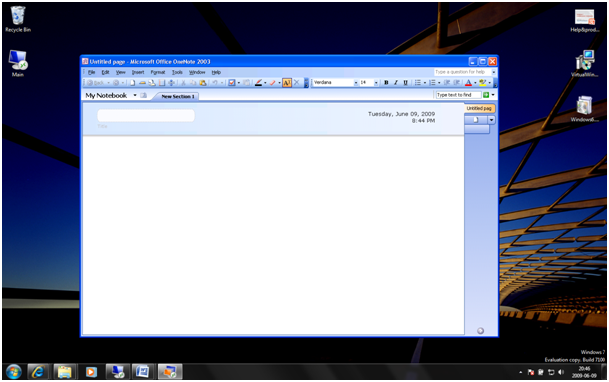Click the Forward navigation arrow icon
The height and width of the screenshot is (382, 609).
(116, 83)
